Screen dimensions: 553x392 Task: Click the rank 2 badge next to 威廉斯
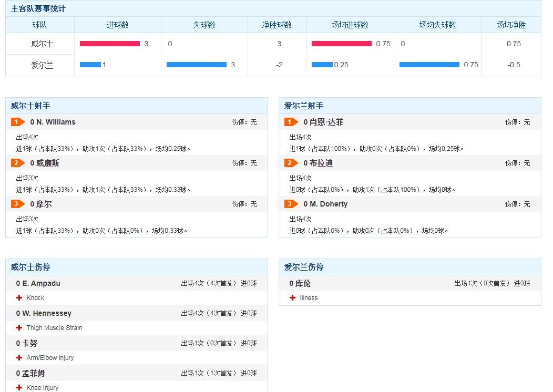[18, 163]
